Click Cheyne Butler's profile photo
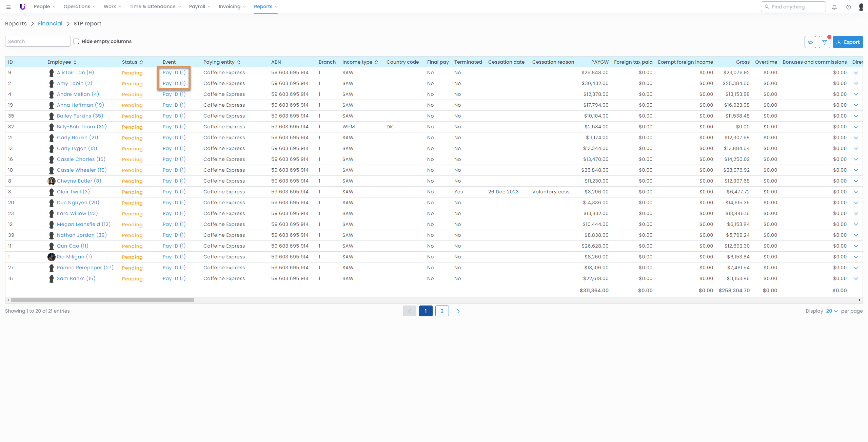 (52, 181)
